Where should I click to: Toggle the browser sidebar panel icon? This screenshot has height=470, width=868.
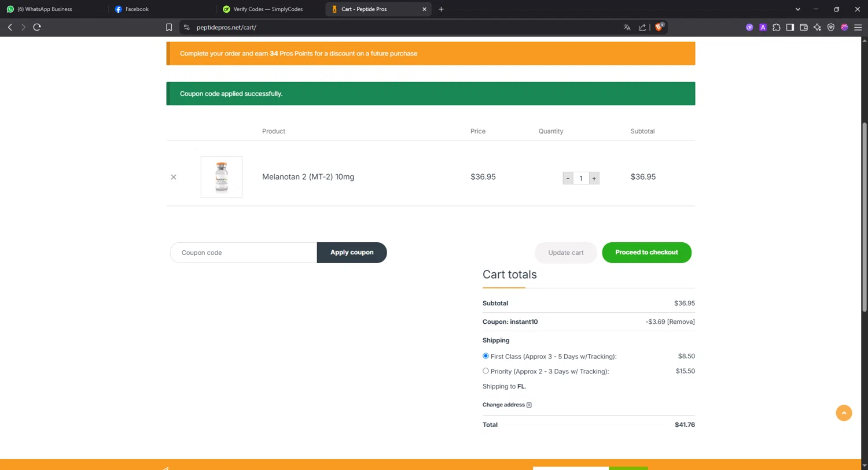(790, 27)
